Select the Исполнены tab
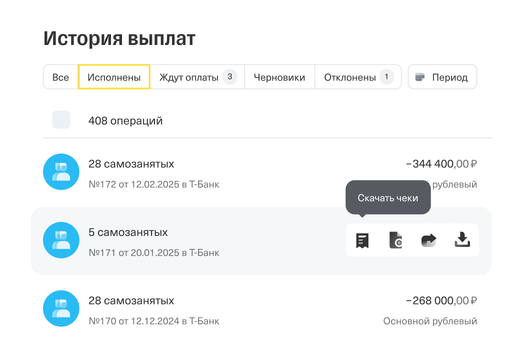The width and height of the screenshot is (528, 360). (114, 77)
